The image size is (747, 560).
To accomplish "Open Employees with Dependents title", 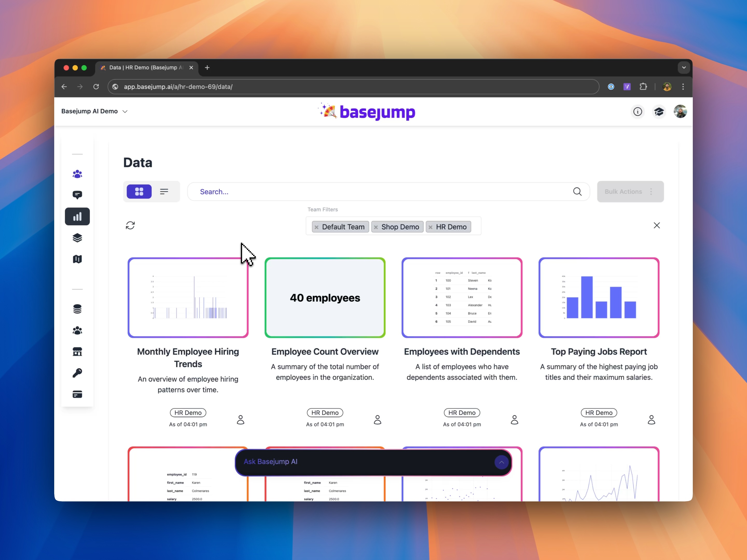I will pos(462,352).
